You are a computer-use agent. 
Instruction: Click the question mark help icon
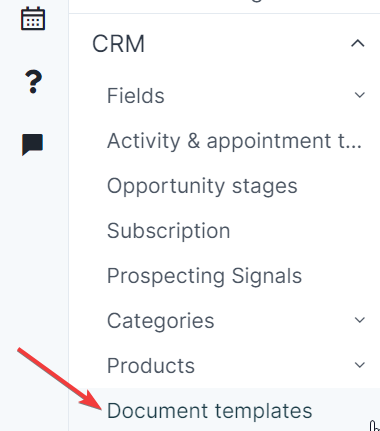coord(33,82)
